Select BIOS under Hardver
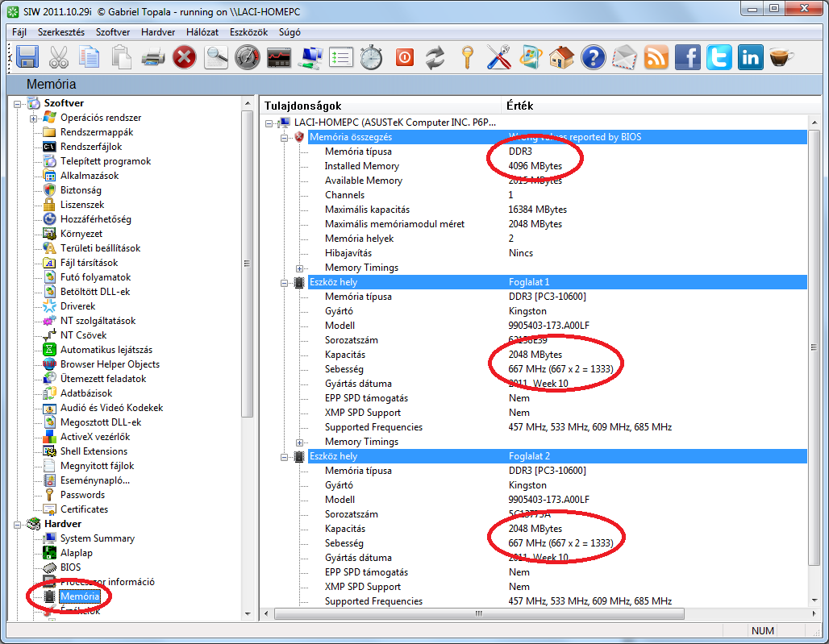Image resolution: width=829 pixels, height=644 pixels. pyautogui.click(x=70, y=567)
